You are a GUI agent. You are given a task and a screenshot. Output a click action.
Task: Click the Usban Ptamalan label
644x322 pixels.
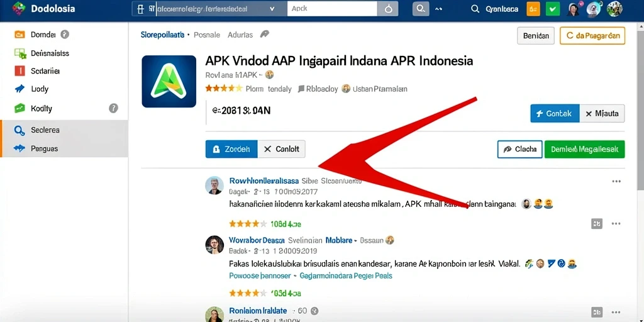380,89
